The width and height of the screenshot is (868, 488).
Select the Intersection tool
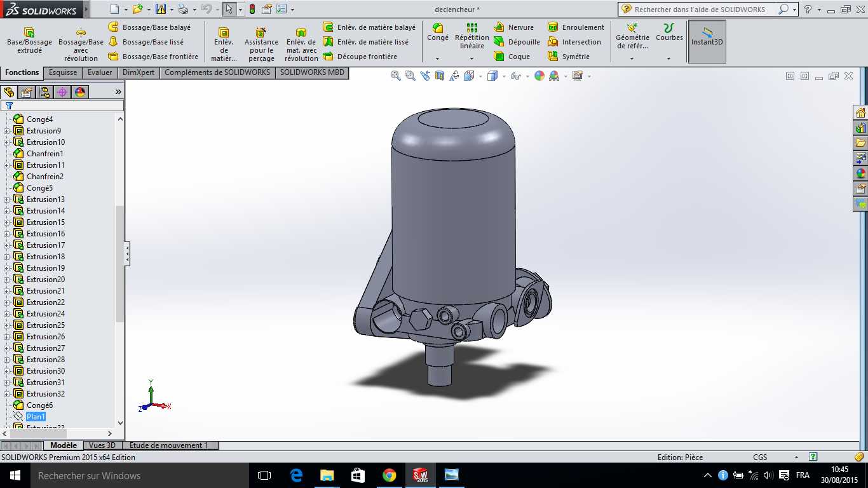[574, 42]
